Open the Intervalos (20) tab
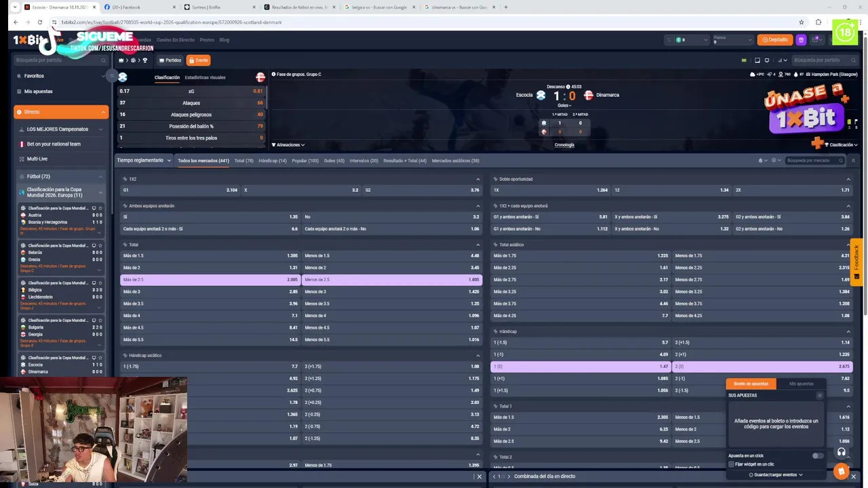 pyautogui.click(x=364, y=161)
